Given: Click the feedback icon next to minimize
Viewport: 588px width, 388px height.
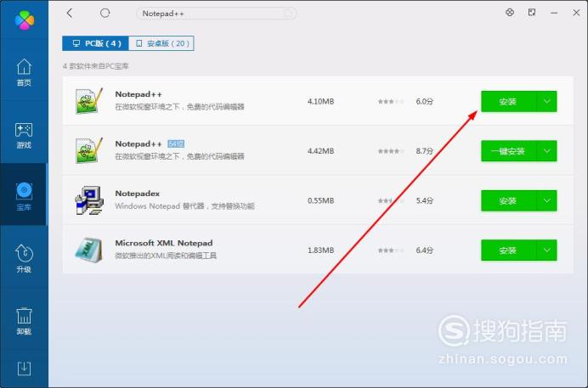Looking at the screenshot, I should pos(532,13).
